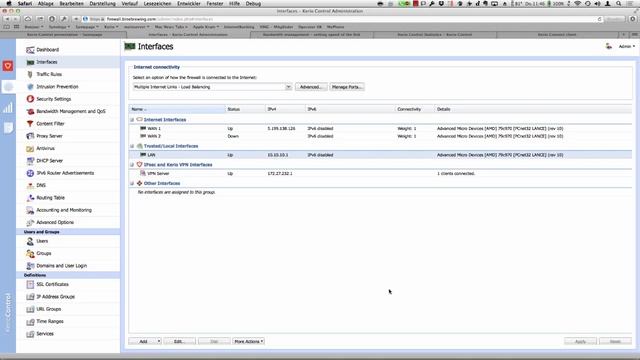Click the red shield icon in left strip

click(8, 66)
